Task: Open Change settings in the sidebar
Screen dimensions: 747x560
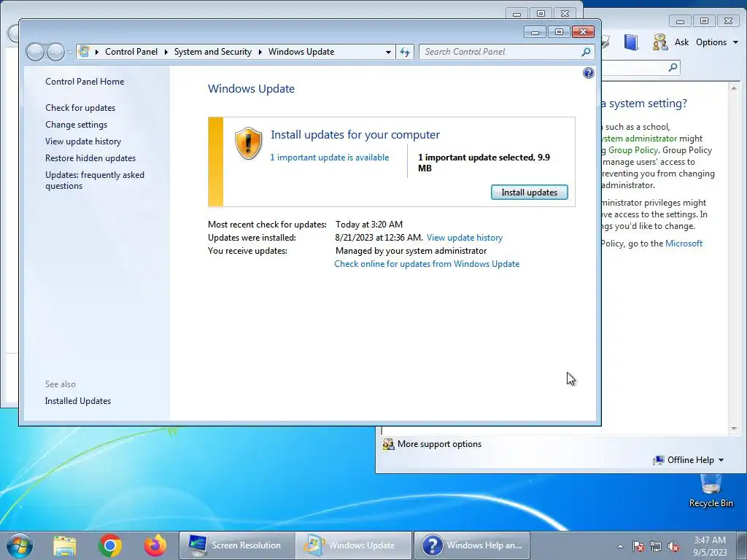Action: 76,124
